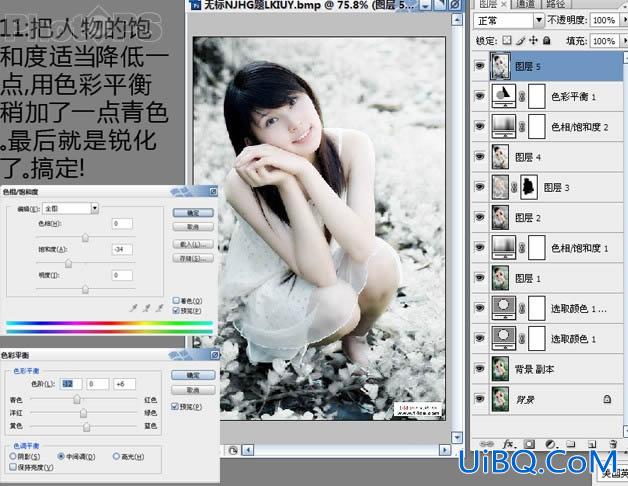Switch to the 路径 paths tab

tap(555, 4)
